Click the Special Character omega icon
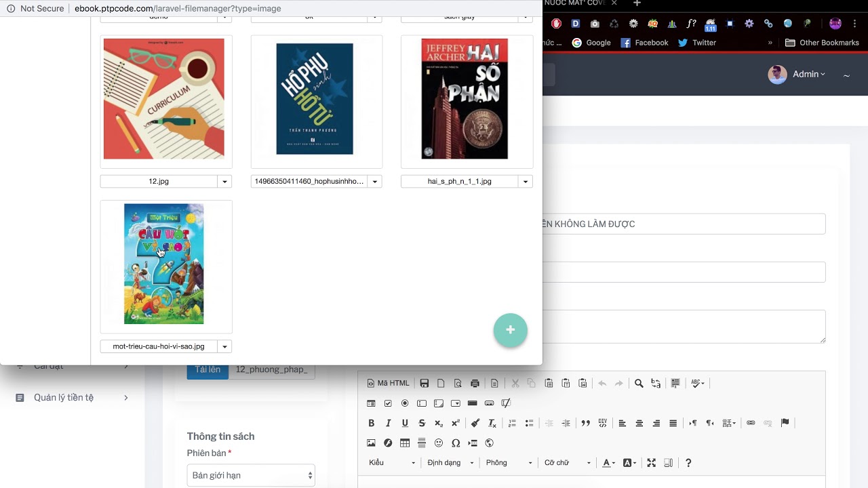The height and width of the screenshot is (488, 868). [x=456, y=443]
